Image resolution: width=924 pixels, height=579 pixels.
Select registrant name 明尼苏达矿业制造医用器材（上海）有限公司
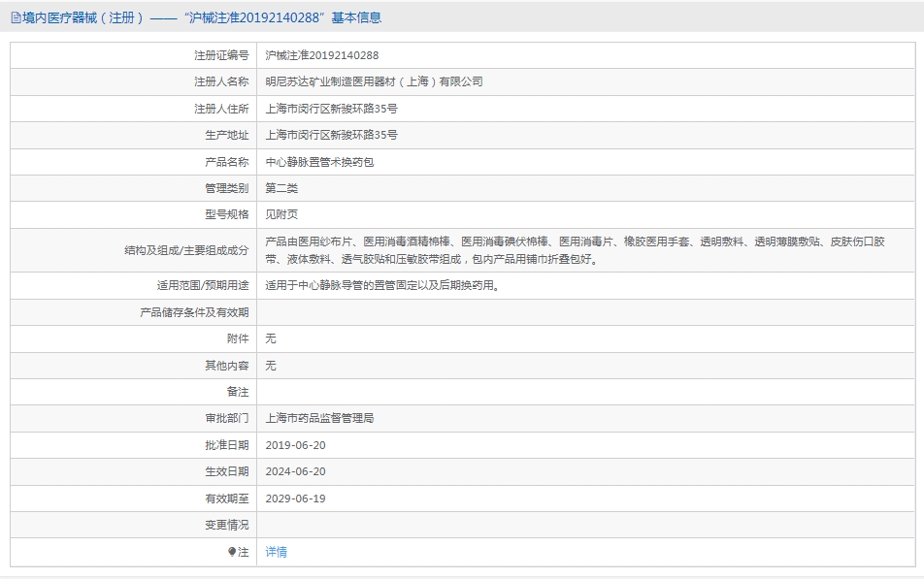tap(375, 81)
